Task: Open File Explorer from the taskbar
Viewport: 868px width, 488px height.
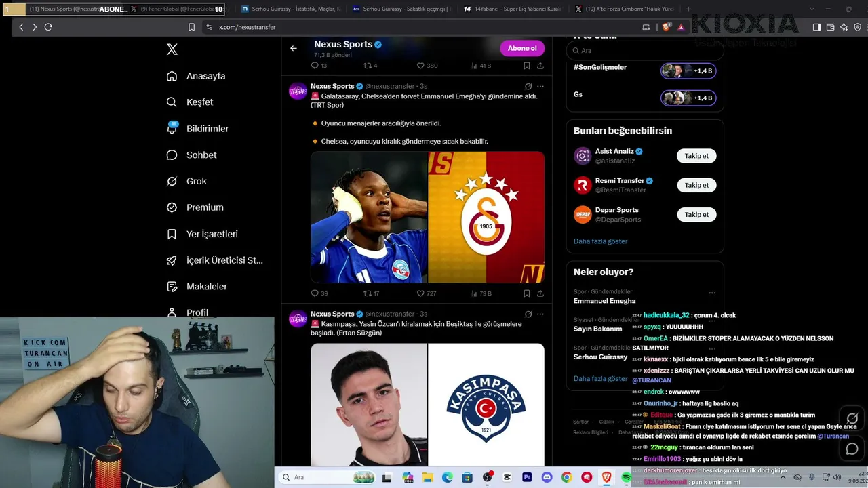Action: pos(427,477)
